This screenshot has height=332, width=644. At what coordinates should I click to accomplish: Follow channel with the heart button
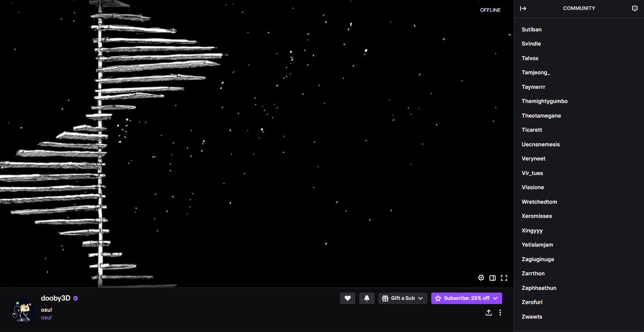(348, 298)
